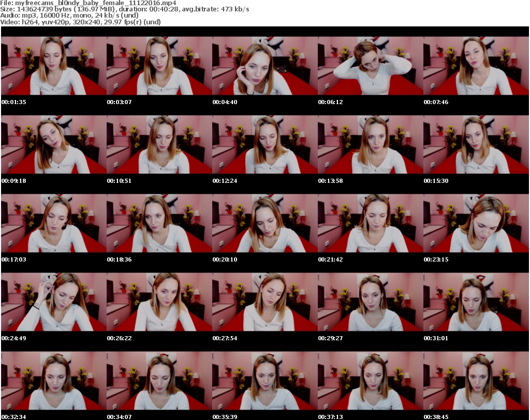Image resolution: width=530 pixels, height=420 pixels.
Task: Click the frame at 00:10:51
Action: 159,144
